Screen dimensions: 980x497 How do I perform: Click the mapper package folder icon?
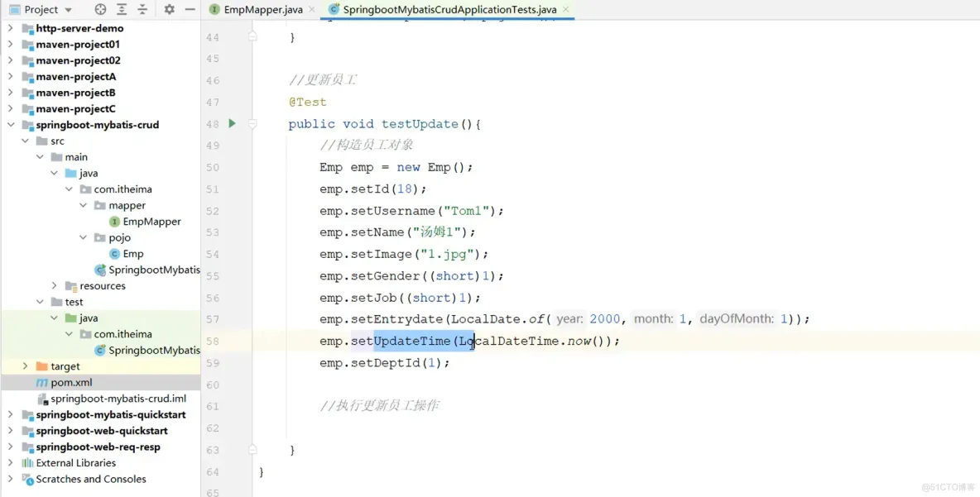click(x=100, y=205)
